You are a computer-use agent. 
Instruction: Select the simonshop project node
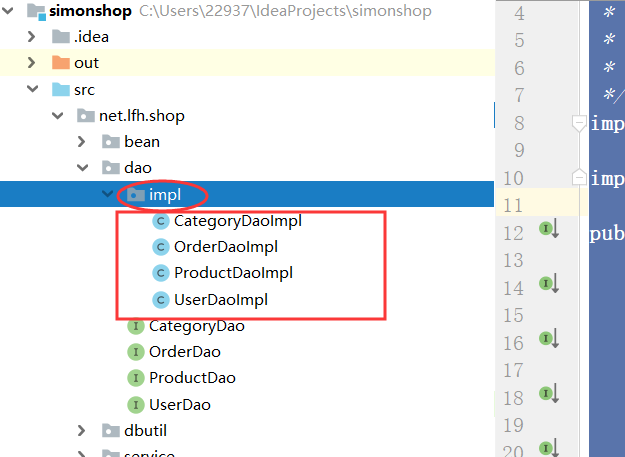click(90, 11)
